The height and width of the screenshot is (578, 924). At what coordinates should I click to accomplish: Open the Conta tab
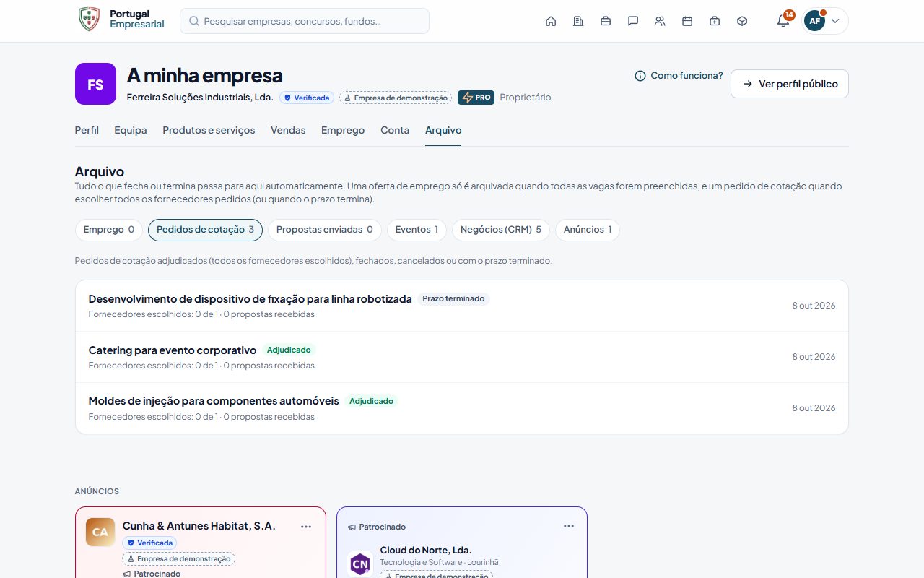point(395,130)
